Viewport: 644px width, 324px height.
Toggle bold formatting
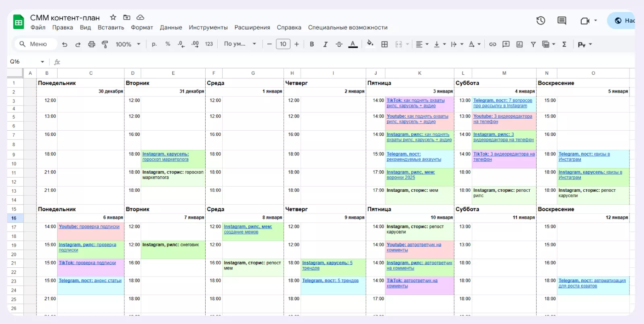[312, 44]
